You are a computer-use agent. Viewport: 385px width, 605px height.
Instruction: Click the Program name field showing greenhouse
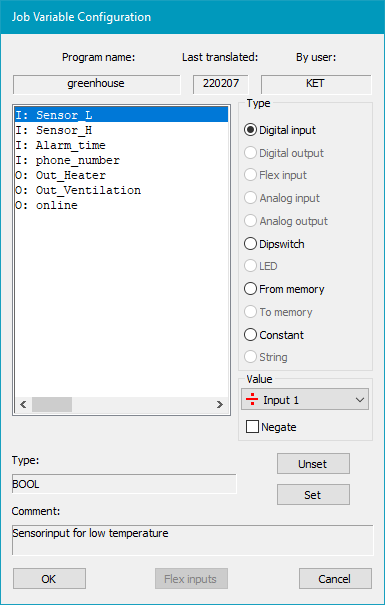96,84
